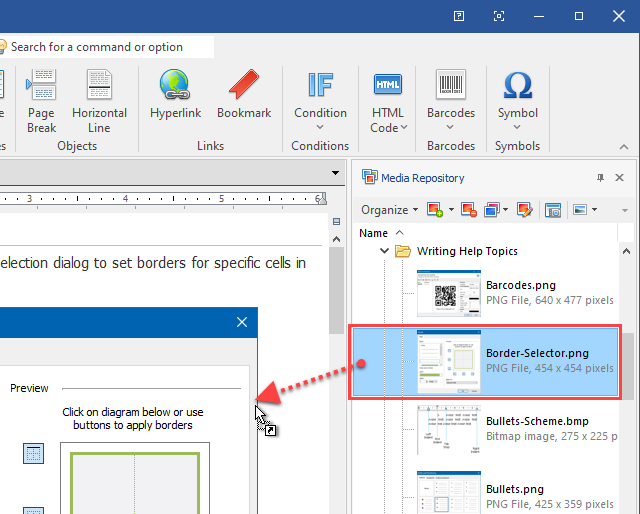Focus the command search box
Image resolution: width=640 pixels, height=514 pixels.
[x=107, y=47]
